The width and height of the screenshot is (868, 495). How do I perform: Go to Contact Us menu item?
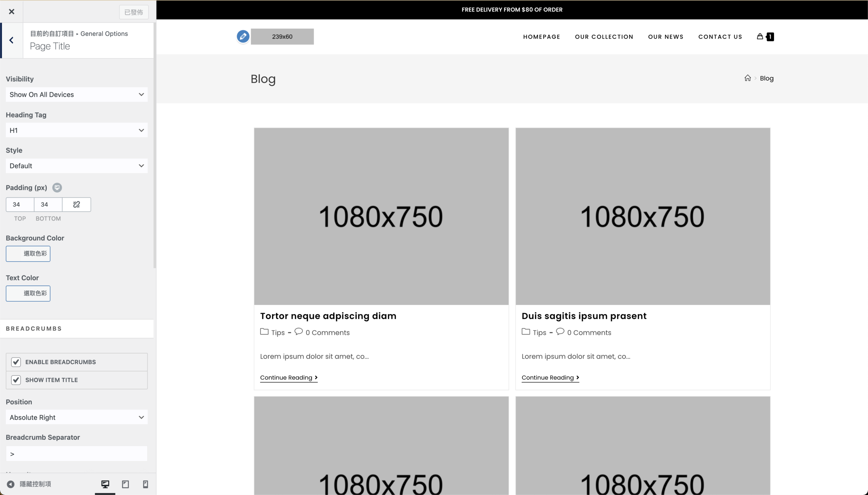coord(720,37)
